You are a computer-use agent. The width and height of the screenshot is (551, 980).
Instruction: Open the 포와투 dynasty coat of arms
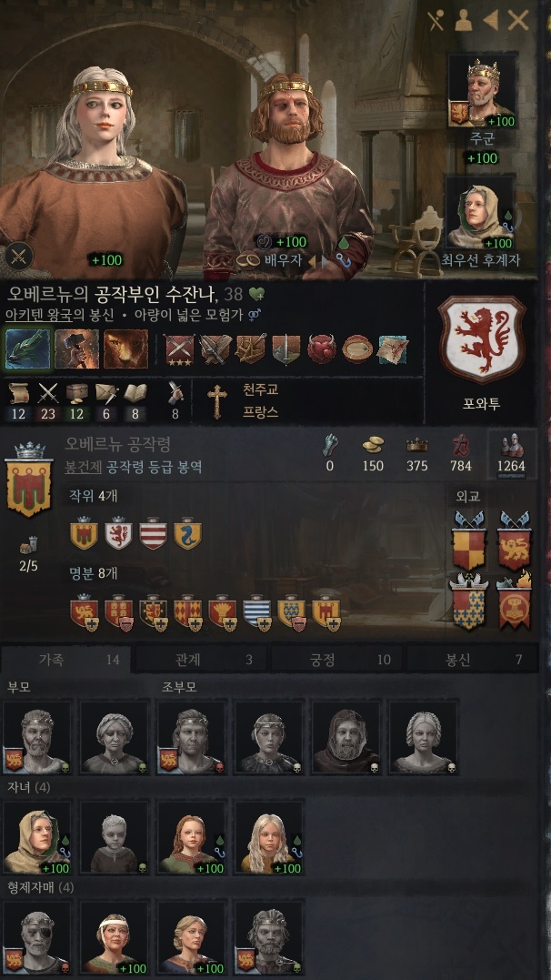click(x=480, y=339)
